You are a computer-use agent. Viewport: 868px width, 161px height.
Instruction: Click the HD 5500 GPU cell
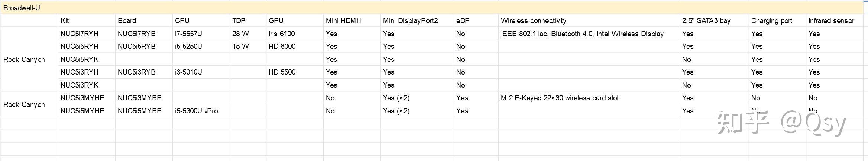(x=282, y=72)
